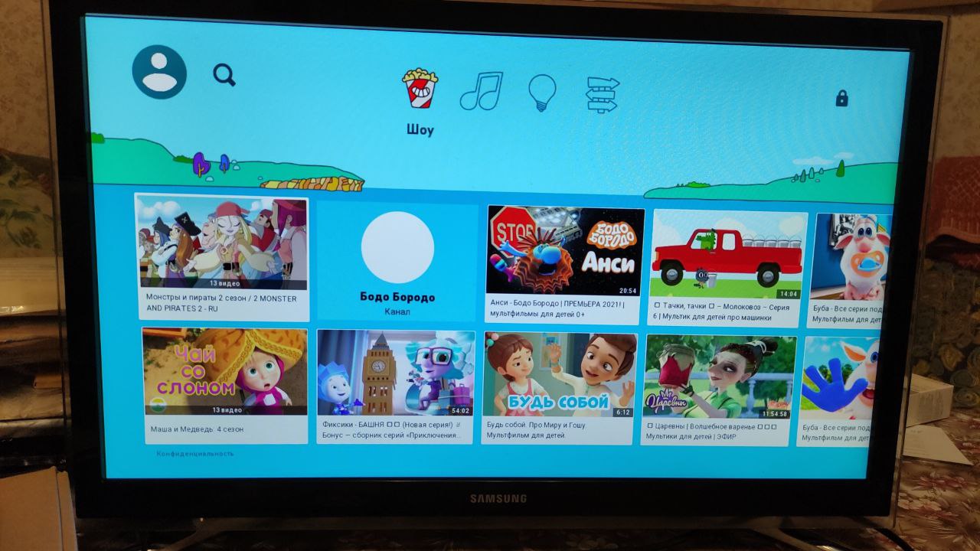The width and height of the screenshot is (980, 551).
Task: Click the search magnifier icon
Action: point(224,74)
